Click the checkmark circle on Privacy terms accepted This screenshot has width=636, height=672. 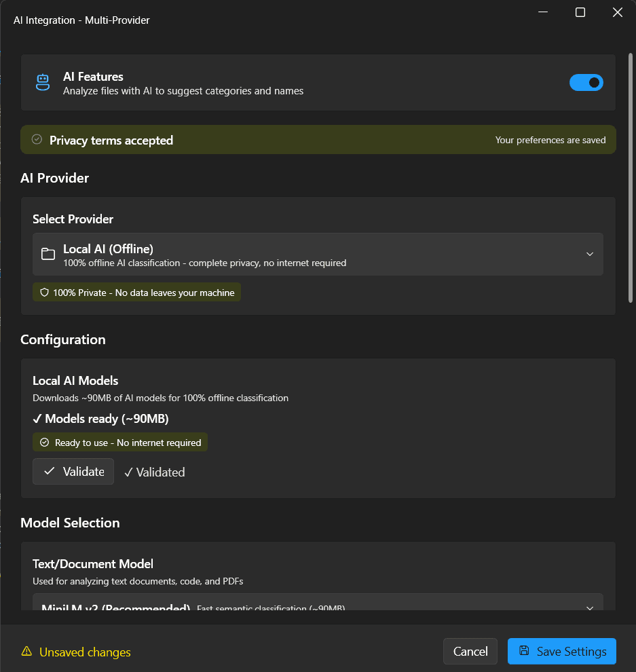tap(36, 140)
